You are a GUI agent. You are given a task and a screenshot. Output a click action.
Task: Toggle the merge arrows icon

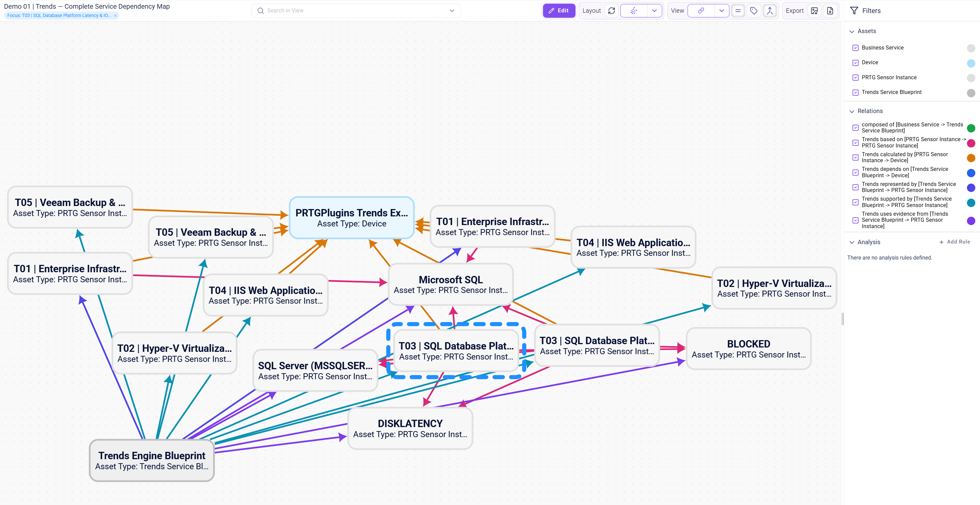pyautogui.click(x=770, y=11)
